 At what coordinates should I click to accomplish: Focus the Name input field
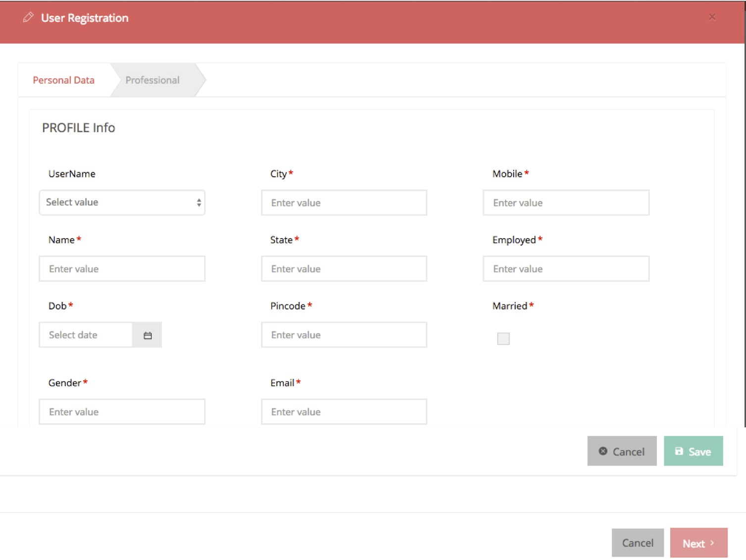tap(122, 269)
